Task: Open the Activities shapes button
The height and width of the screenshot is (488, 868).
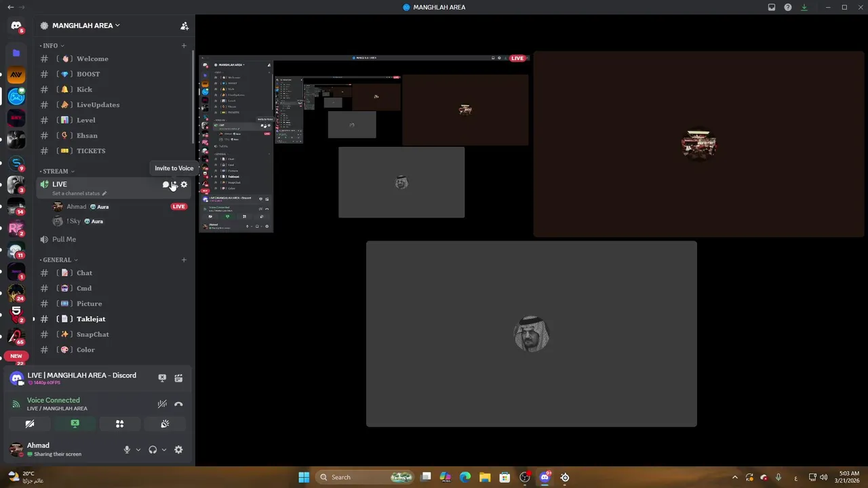Action: [x=119, y=424]
